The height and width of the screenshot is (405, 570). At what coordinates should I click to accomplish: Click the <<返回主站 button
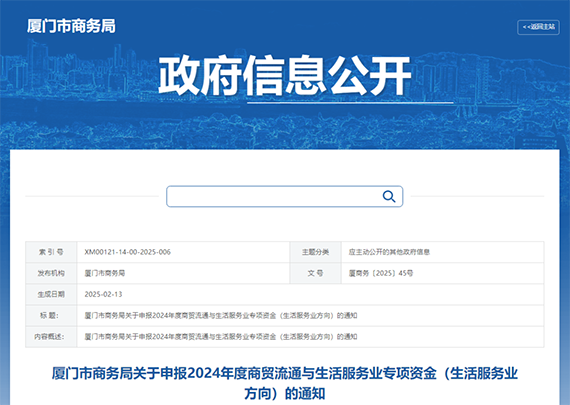click(538, 27)
